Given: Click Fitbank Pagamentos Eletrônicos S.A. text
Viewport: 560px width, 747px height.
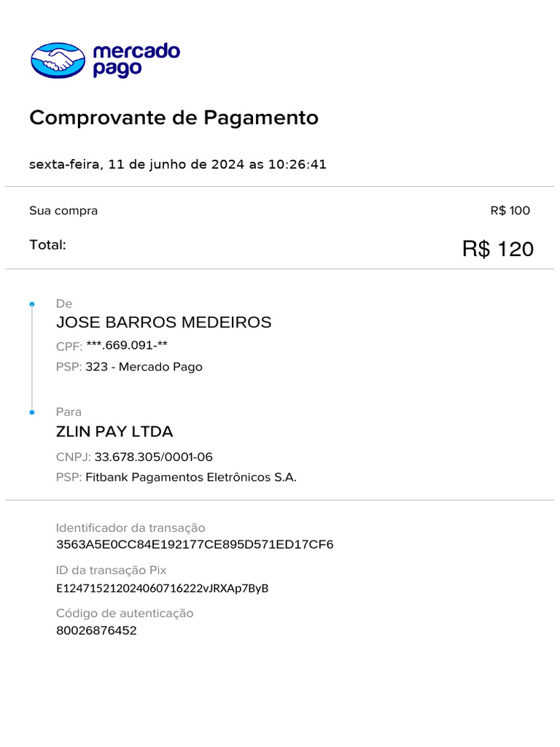Looking at the screenshot, I should pyautogui.click(x=191, y=477).
